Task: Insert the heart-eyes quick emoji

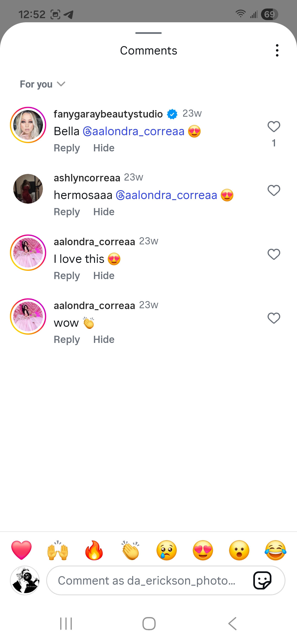Action: (x=203, y=550)
